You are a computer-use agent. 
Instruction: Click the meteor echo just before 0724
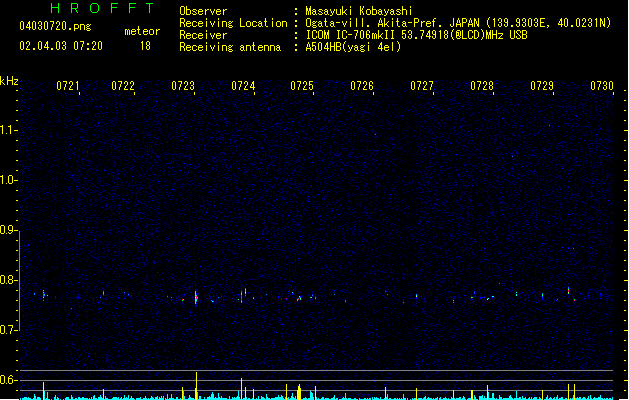[241, 295]
